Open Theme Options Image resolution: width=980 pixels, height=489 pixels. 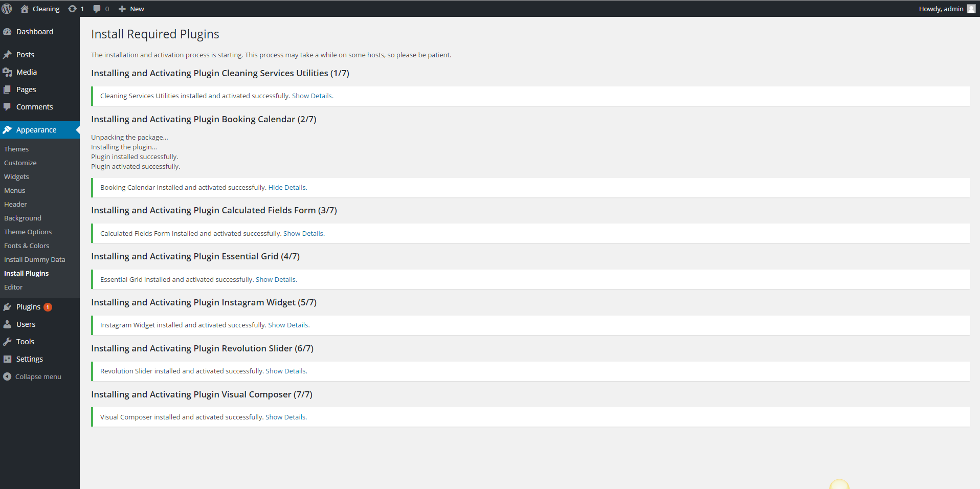28,232
